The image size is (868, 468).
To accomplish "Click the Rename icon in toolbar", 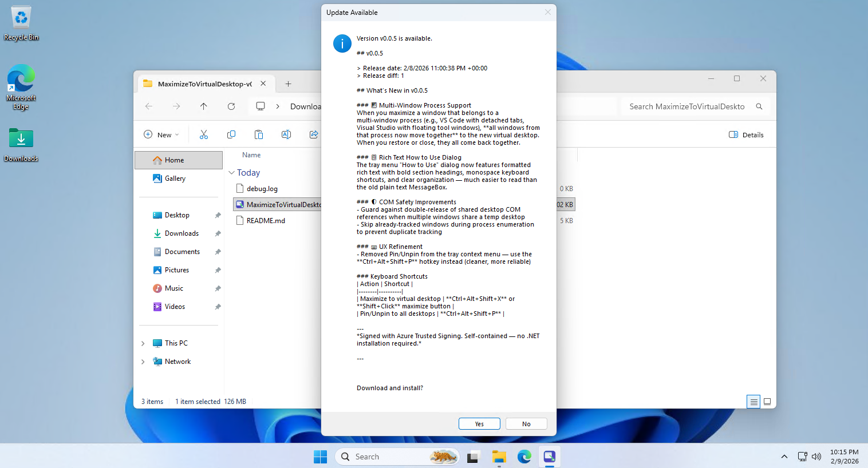I will pos(286,134).
